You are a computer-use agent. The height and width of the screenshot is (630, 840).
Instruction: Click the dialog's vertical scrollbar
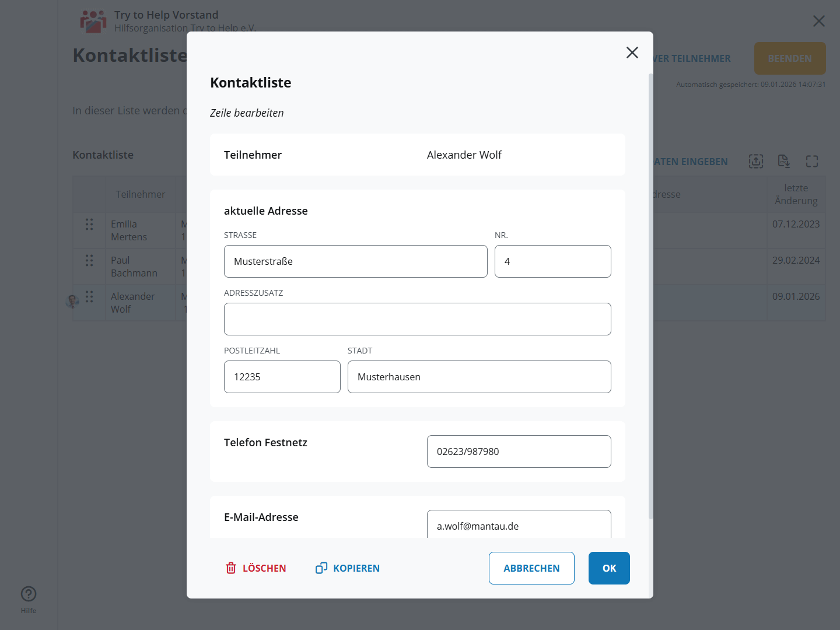pos(650,292)
